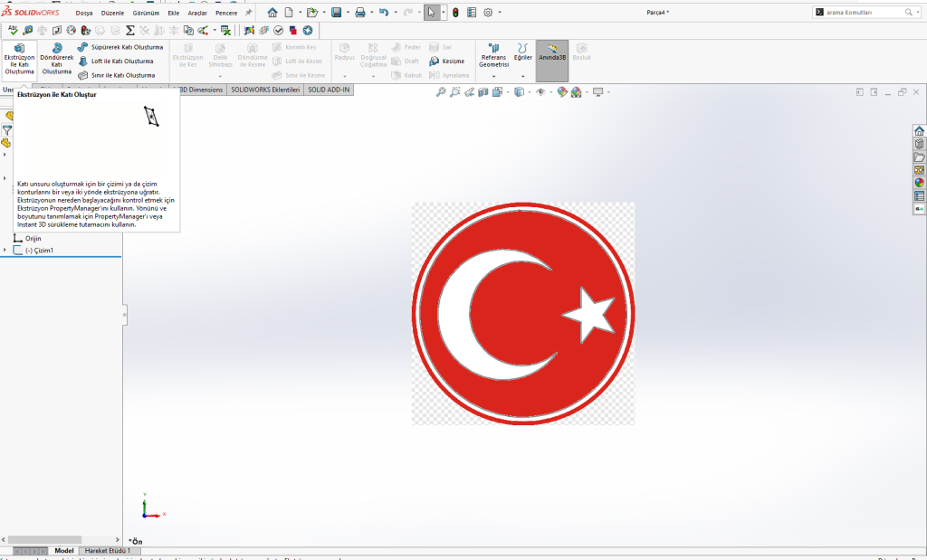Expand the (-) Çizim1 tree node
The width and height of the screenshot is (927, 560).
(5, 250)
